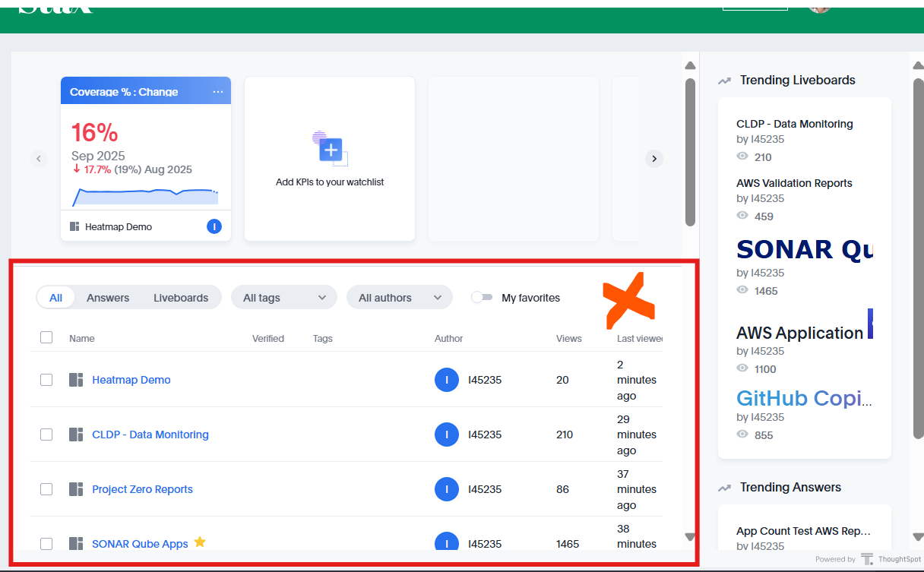Viewport: 924px width, 572px height.
Task: Select the SONAR Qube Apps row checkbox
Action: [46, 544]
